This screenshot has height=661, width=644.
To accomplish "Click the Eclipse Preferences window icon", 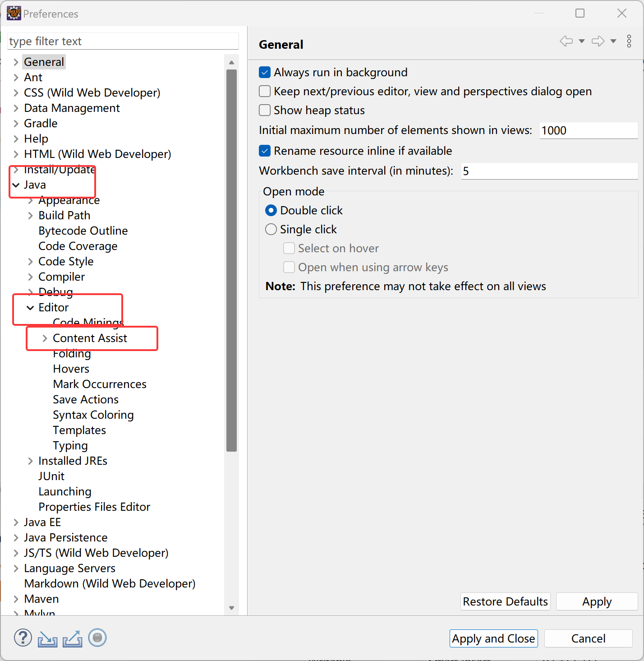I will pyautogui.click(x=14, y=14).
